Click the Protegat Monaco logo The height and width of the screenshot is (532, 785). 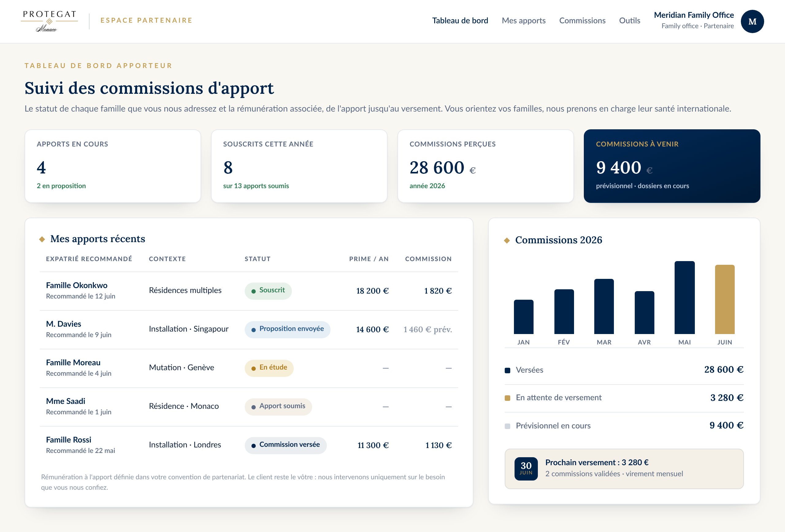49,21
